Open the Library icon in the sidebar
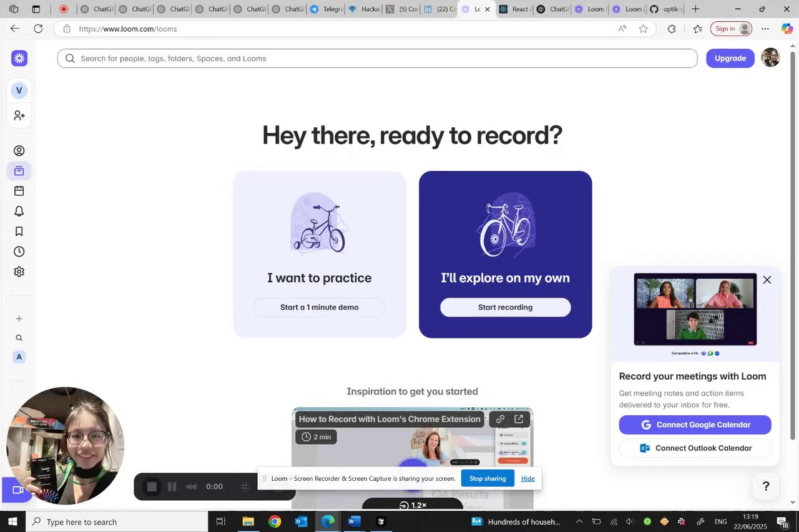The width and height of the screenshot is (799, 532). pyautogui.click(x=19, y=171)
